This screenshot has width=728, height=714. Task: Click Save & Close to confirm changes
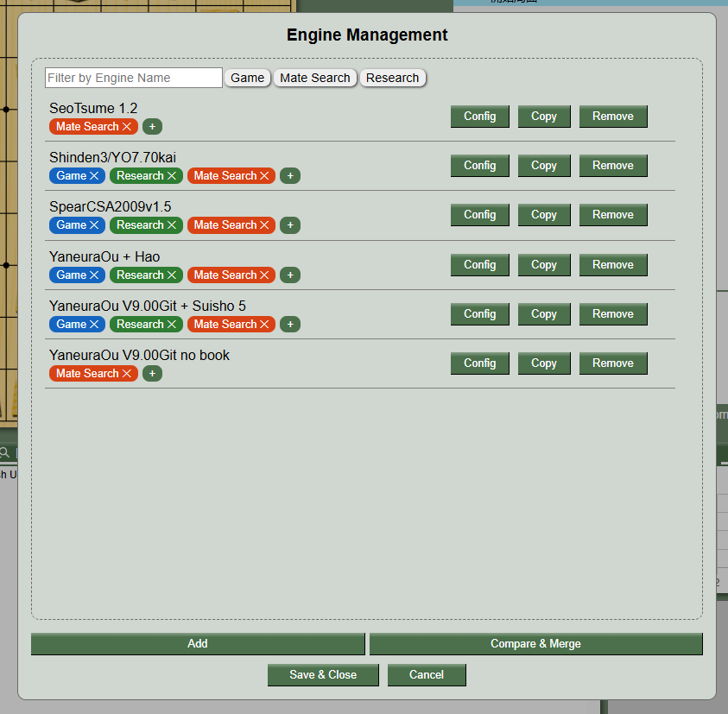tap(323, 675)
